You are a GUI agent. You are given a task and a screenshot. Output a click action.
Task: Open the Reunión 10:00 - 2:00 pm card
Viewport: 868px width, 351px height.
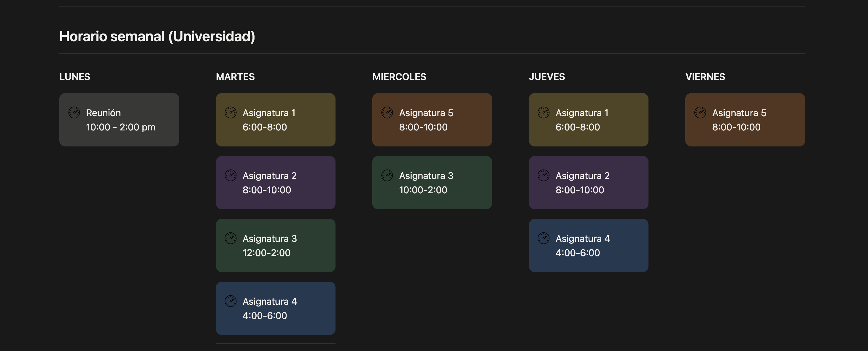[x=119, y=119]
